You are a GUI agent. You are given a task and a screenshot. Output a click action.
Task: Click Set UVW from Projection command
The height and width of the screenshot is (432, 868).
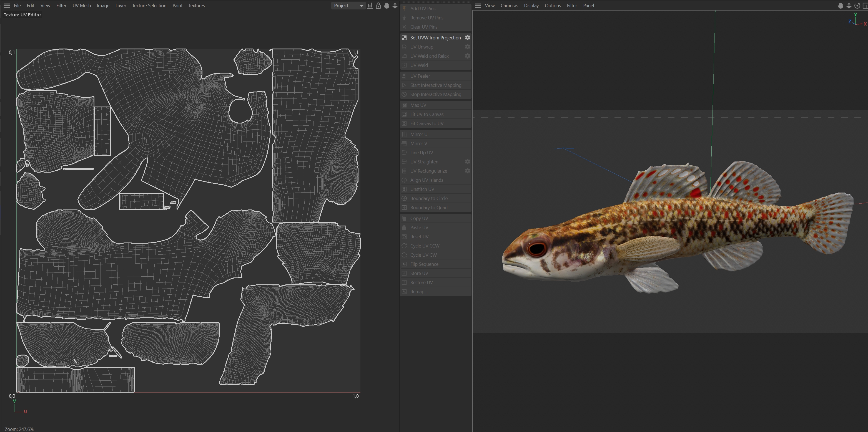tap(435, 38)
